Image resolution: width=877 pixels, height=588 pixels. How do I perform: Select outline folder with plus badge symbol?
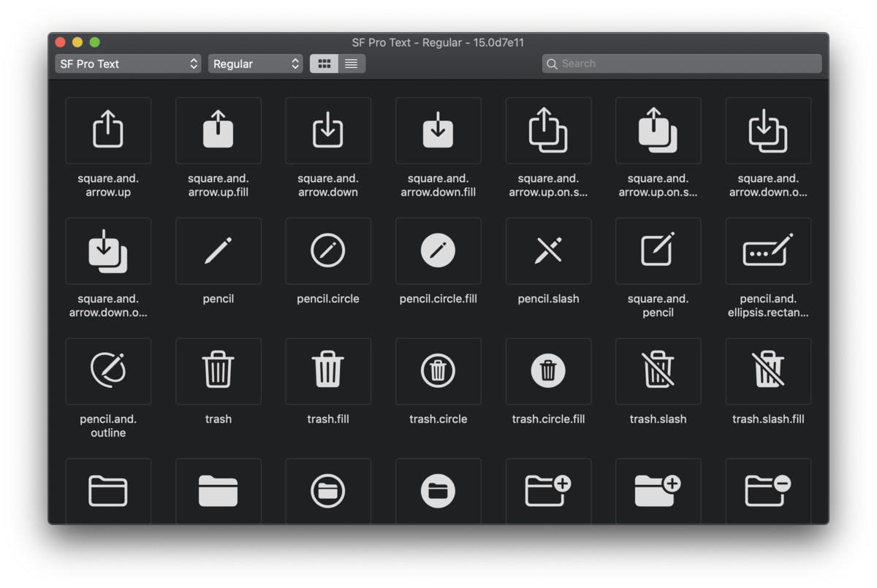coord(548,491)
